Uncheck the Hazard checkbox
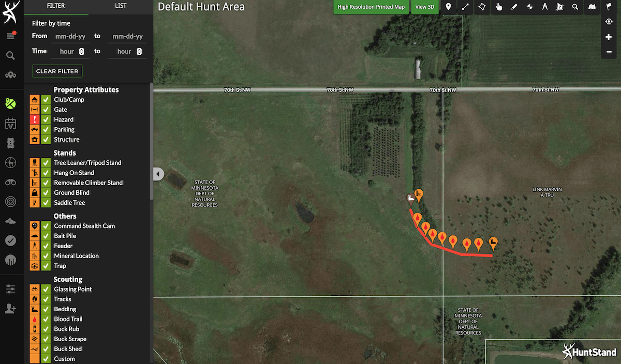 [x=46, y=119]
